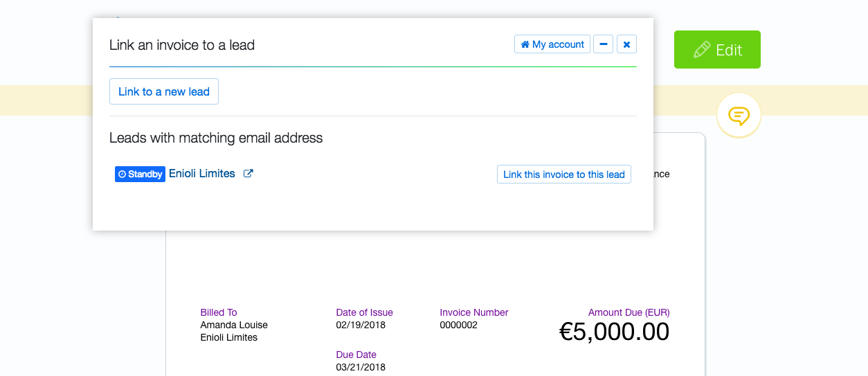This screenshot has height=376, width=868.
Task: Open the Enioli Limites lead link
Action: [x=202, y=174]
